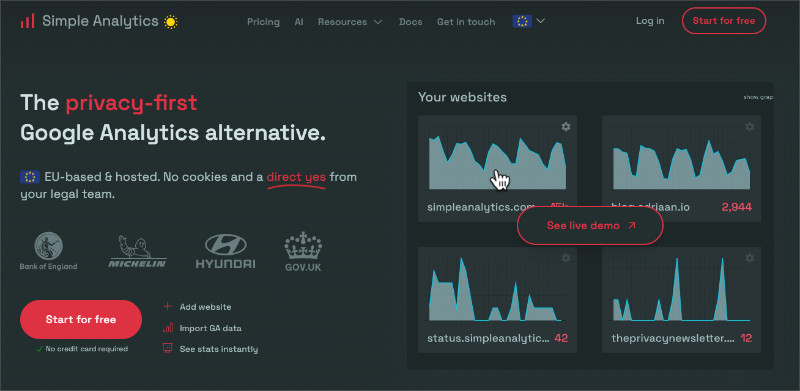The width and height of the screenshot is (800, 391).
Task: Open the Docs link in navigation
Action: [411, 22]
